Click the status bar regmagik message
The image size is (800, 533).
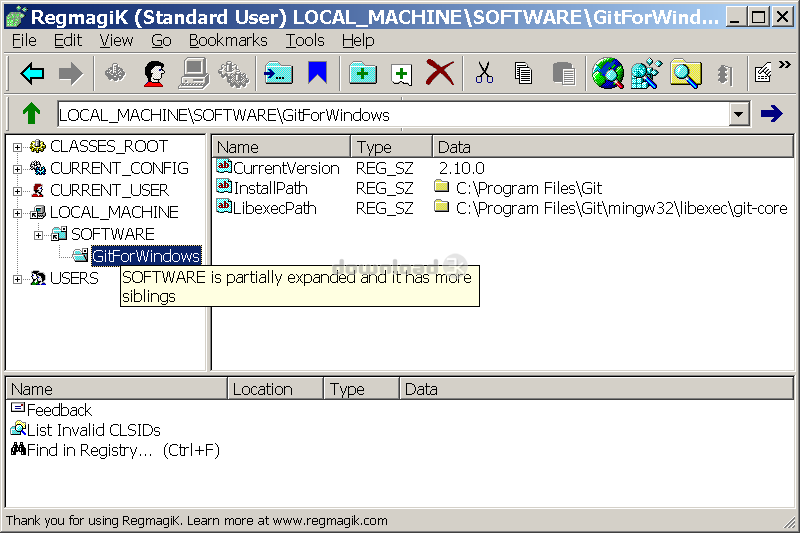pos(196,520)
